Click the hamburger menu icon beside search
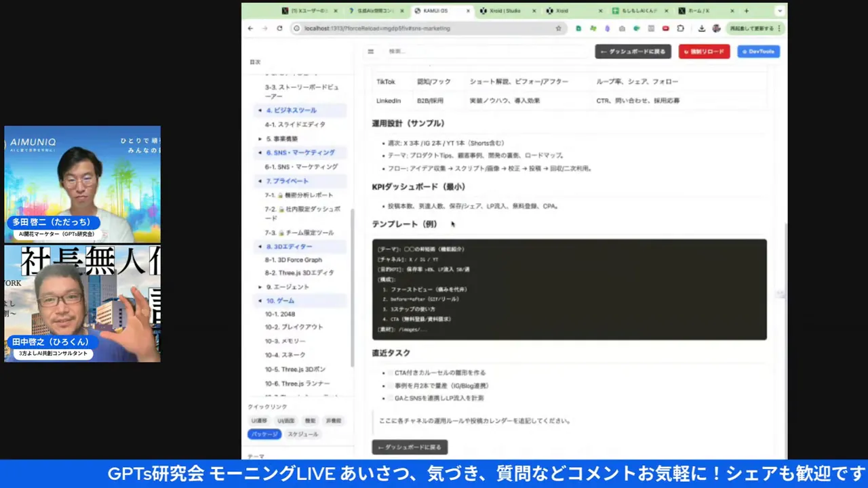 click(370, 52)
